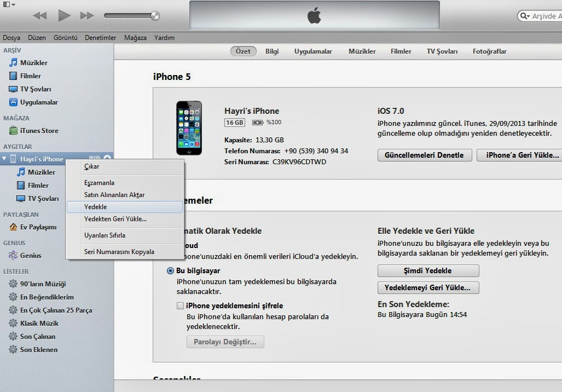The image size is (562, 392).
Task: Click the eject icon beside Hayri's iPhone
Action: (x=107, y=158)
